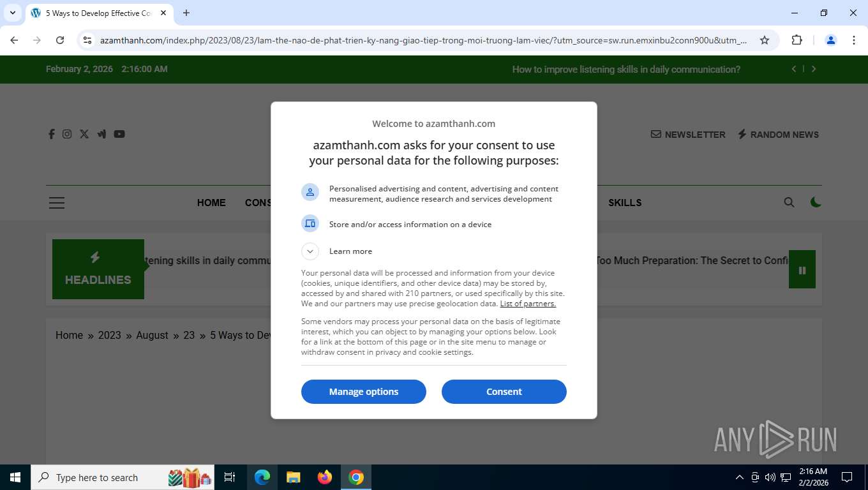Select the HOME menu item
Viewport: 868px width, 490px height.
click(211, 203)
